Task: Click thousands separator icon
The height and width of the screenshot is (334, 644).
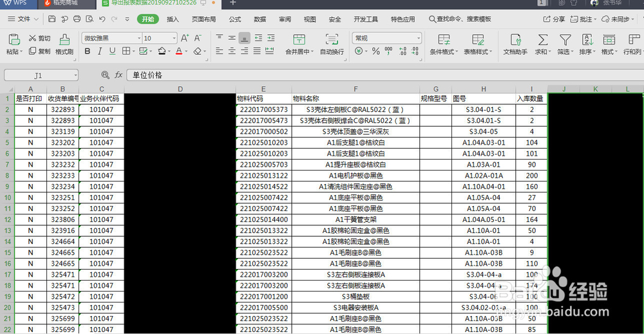Action: 388,51
